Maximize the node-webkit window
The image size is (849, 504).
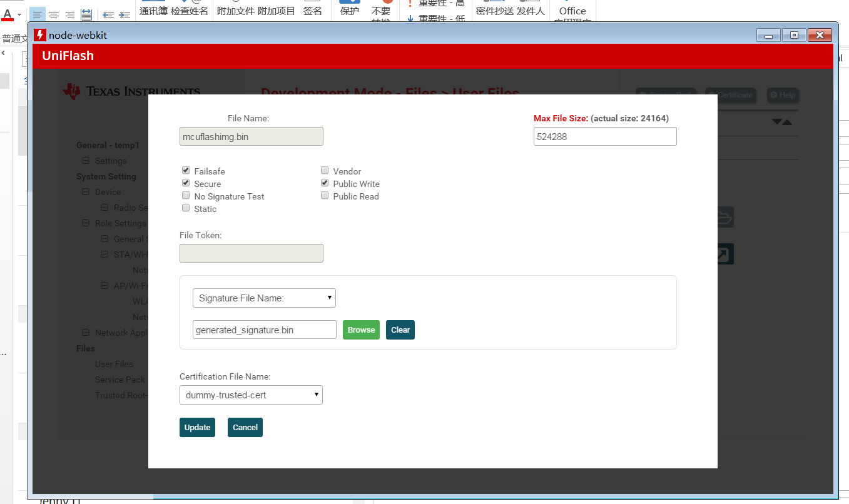pos(794,35)
